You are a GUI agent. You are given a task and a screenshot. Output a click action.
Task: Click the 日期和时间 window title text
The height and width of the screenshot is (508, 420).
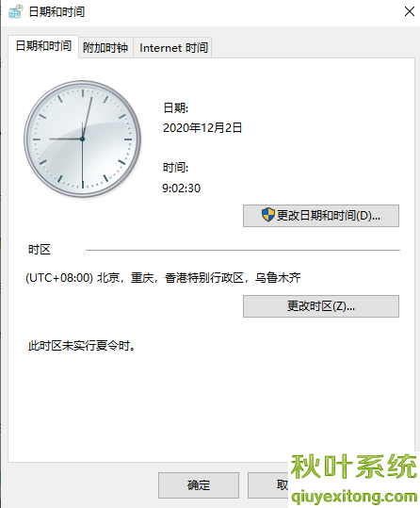(x=57, y=12)
